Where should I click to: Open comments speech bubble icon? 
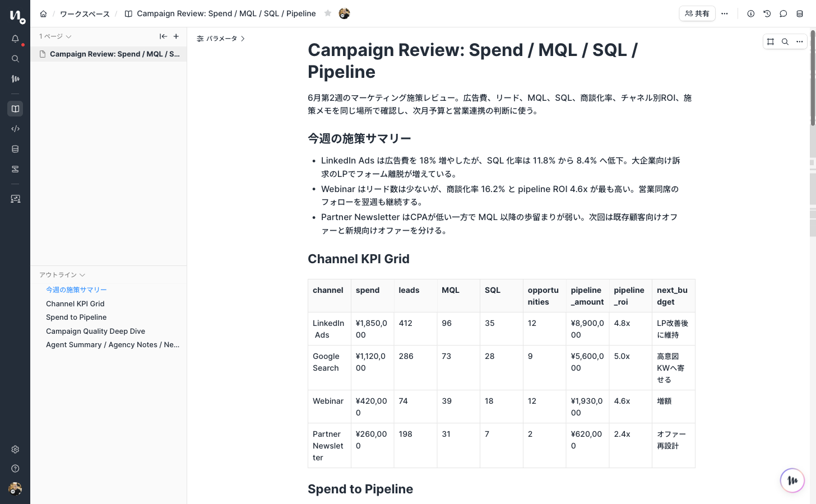783,13
